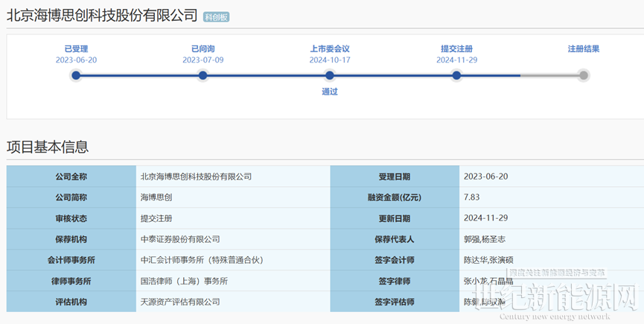The width and height of the screenshot is (644, 324).
Task: Click the 注册结果 stage label
Action: 584,49
